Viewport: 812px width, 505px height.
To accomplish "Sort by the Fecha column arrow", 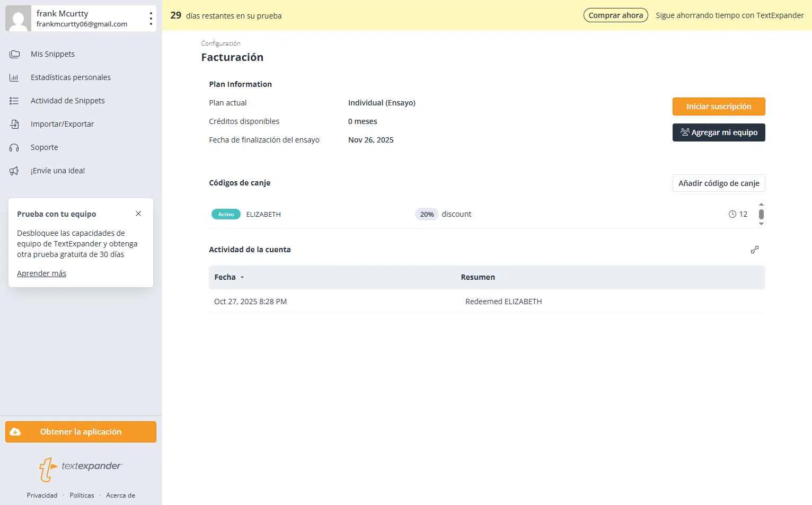I will pos(242,278).
